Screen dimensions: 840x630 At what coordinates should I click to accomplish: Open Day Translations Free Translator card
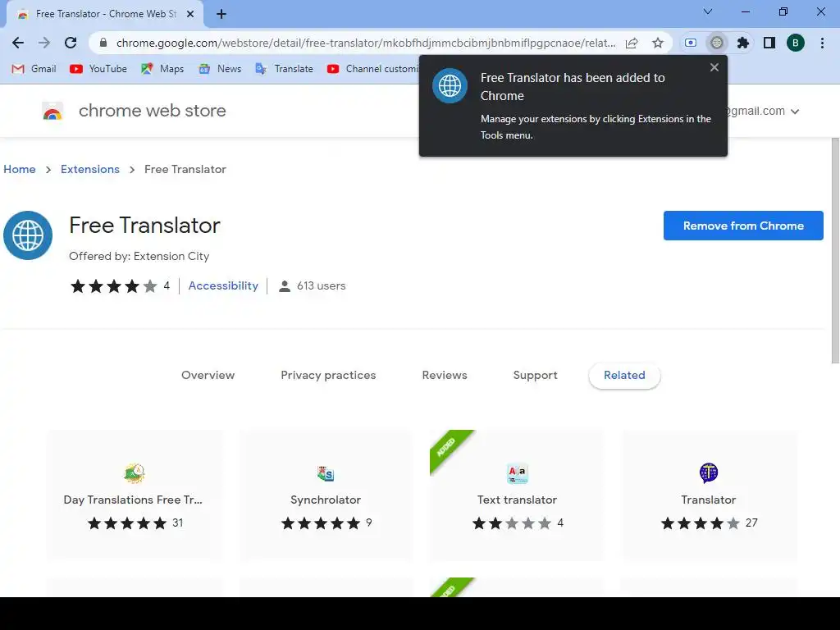tap(134, 495)
